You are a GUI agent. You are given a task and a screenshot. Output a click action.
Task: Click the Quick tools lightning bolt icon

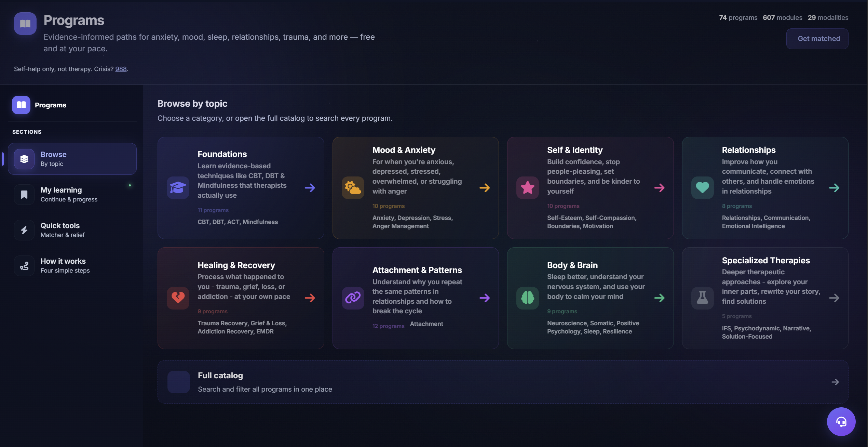pyautogui.click(x=24, y=230)
